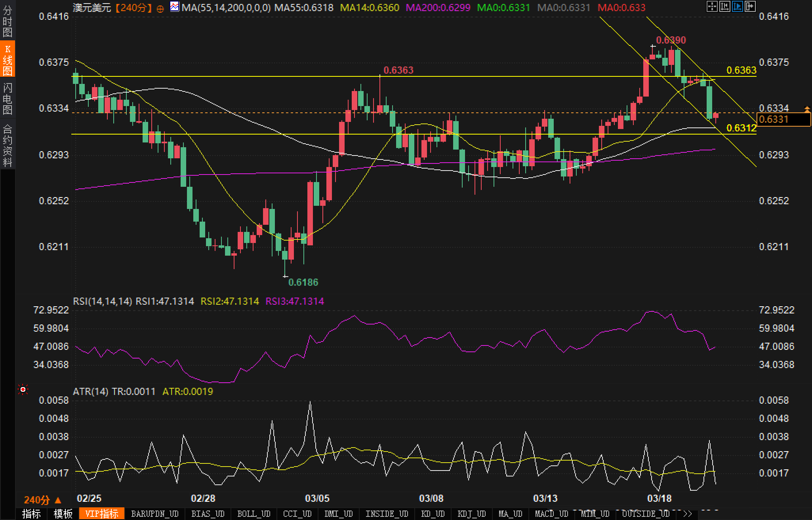Viewport: 812px width, 520px height.
Task: Apply the INSIDE_UD indicator
Action: pos(387,514)
